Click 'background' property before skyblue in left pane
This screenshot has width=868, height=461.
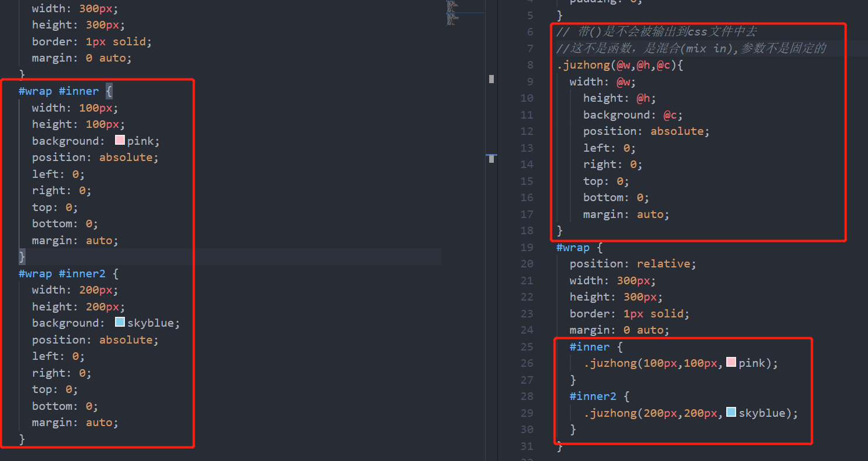(66, 323)
